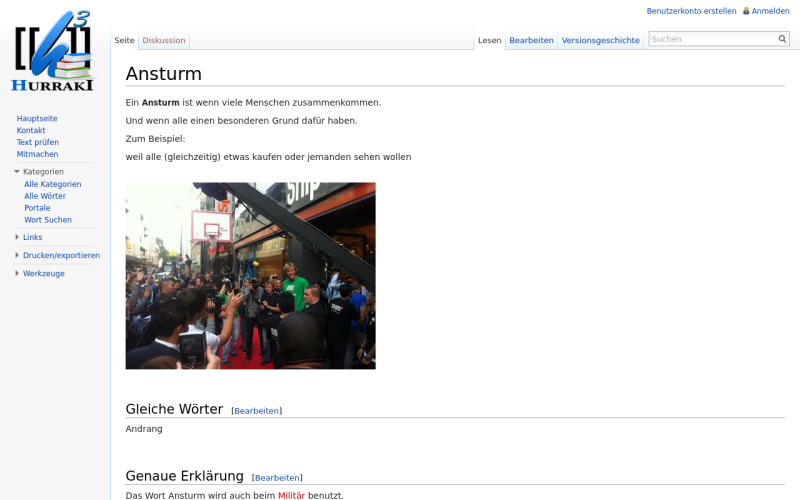The height and width of the screenshot is (500, 800).
Task: Switch to the Seite tab
Action: point(124,40)
